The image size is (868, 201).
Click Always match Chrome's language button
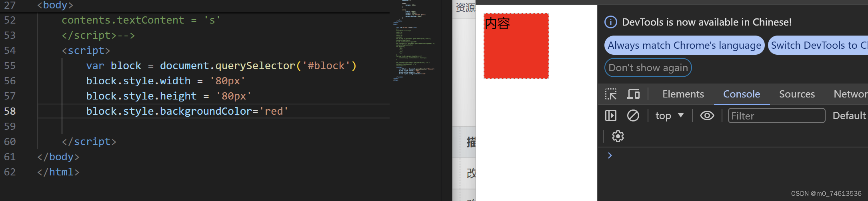coord(684,45)
